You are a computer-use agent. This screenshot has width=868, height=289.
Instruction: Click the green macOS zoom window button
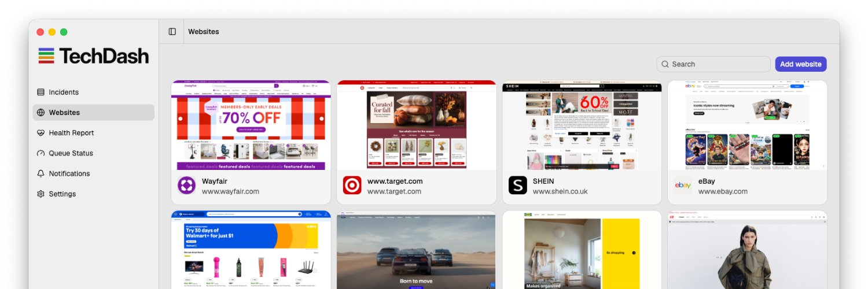click(64, 32)
